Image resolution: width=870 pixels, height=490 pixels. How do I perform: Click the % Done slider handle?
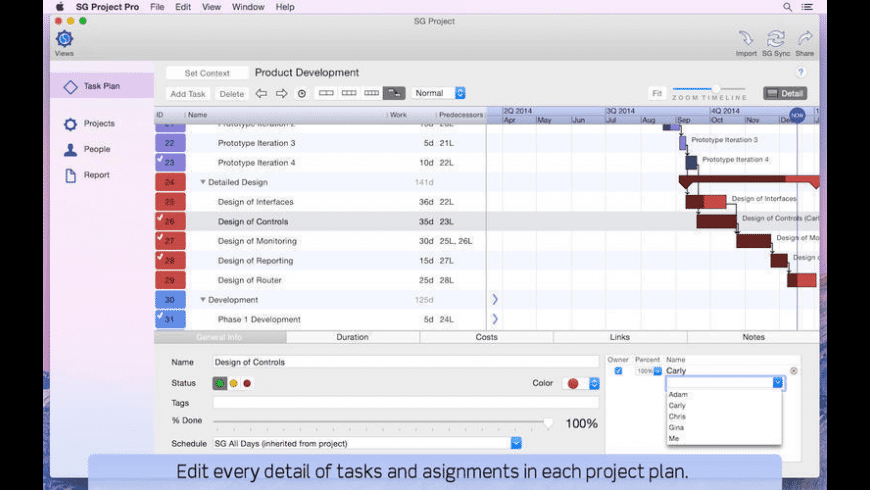[x=548, y=422]
